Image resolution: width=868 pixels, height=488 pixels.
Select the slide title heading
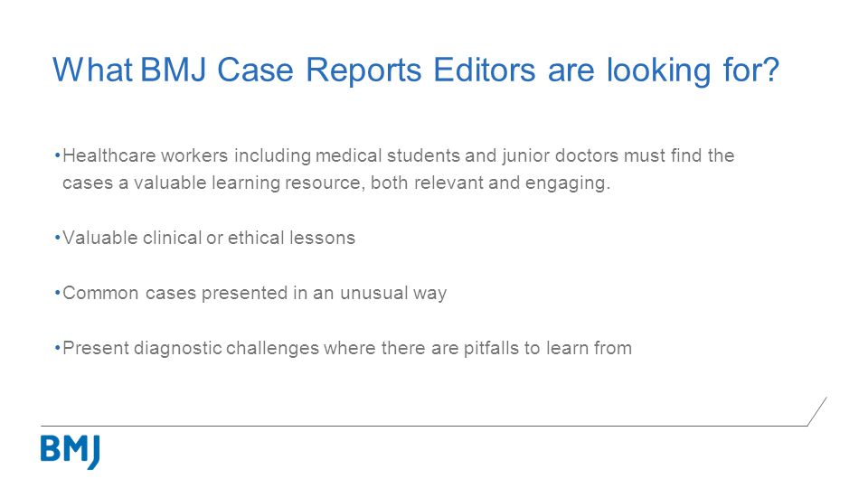pos(416,70)
